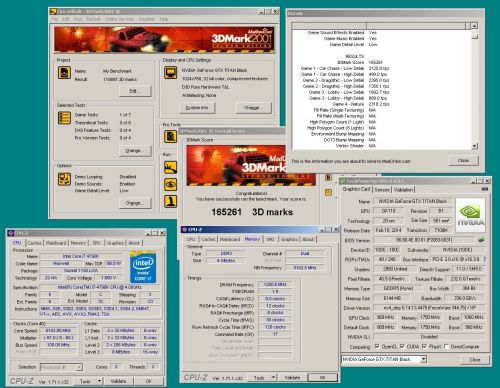500x388 pixels.
Task: Click Change in Display and CPU Settings
Action: tap(253, 108)
